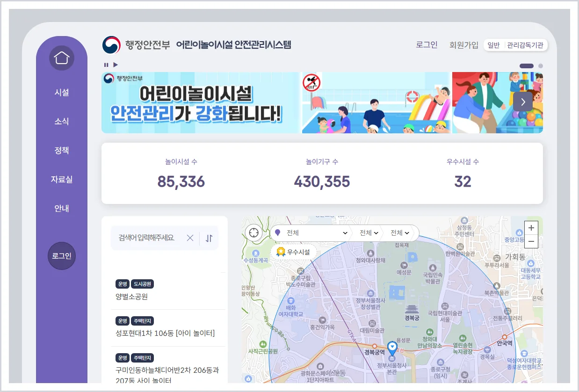Open the 자료실 sidebar menu
Screen dimensions: 579x392
62,179
